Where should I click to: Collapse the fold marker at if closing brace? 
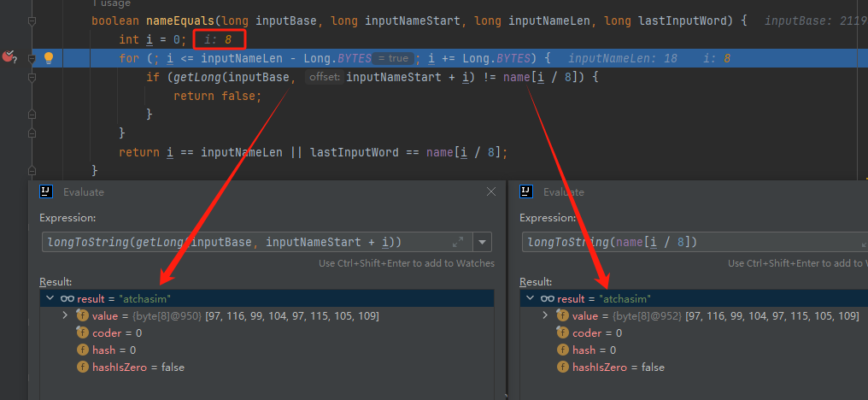[x=32, y=115]
